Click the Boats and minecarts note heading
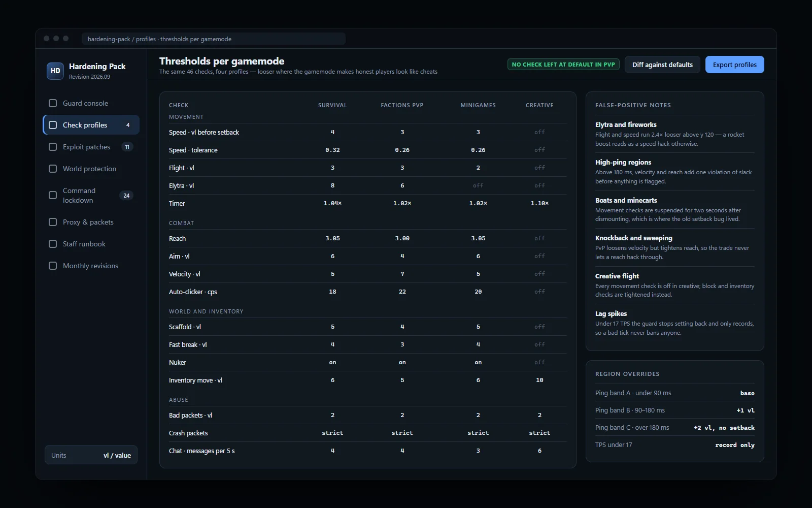 (x=626, y=200)
